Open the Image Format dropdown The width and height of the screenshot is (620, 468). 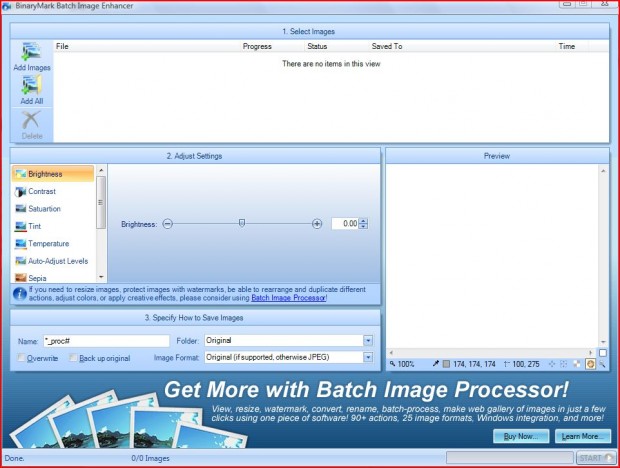point(368,357)
